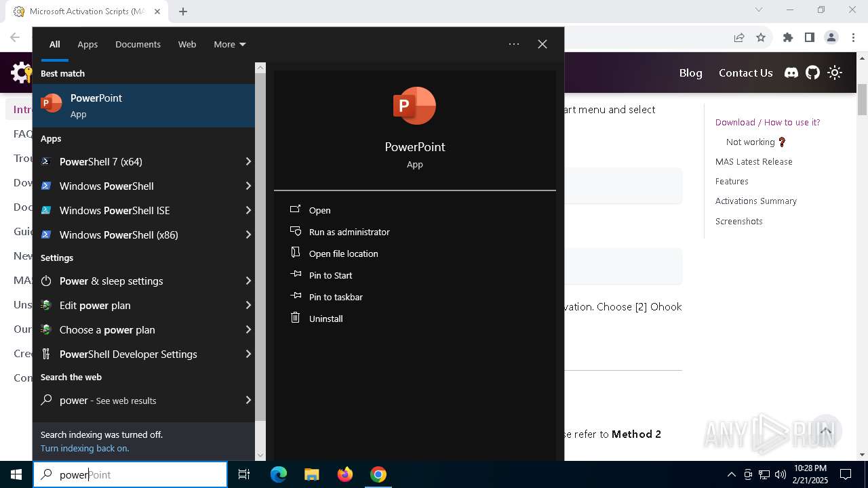The width and height of the screenshot is (868, 488).
Task: Open the Blog link in the site header
Action: coord(690,73)
